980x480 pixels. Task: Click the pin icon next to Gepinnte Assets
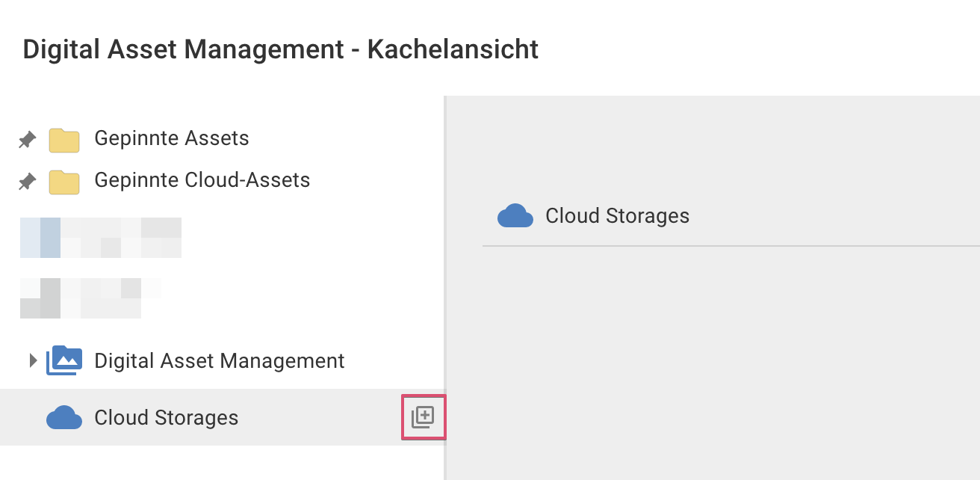coord(28,139)
